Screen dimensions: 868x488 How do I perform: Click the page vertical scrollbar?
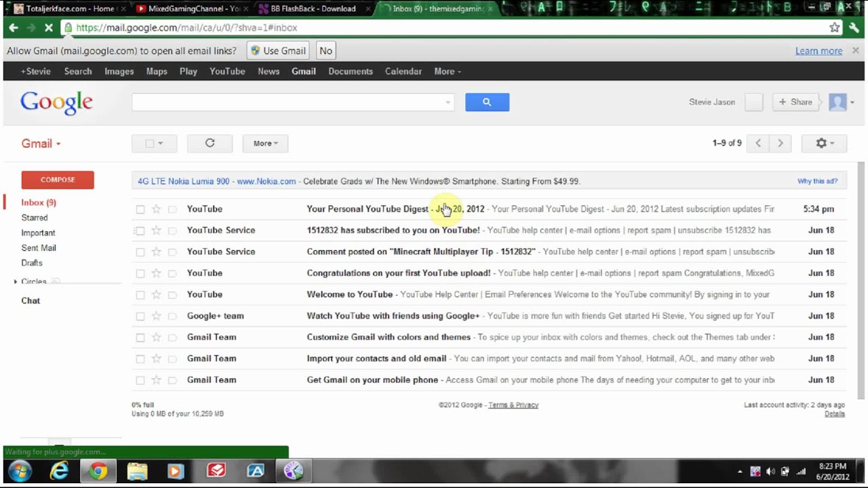pos(861,279)
